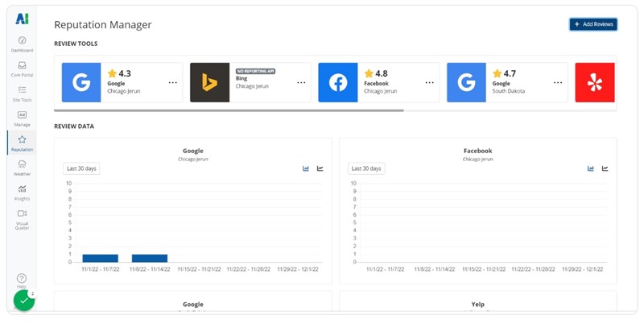Switch Facebook chart to line view
This screenshot has height=324, width=644.
pyautogui.click(x=605, y=168)
